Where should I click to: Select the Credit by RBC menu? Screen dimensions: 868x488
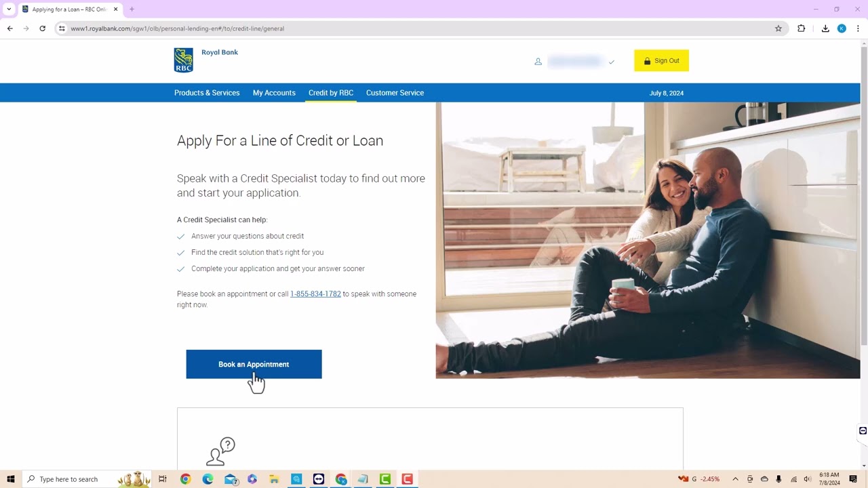331,93
